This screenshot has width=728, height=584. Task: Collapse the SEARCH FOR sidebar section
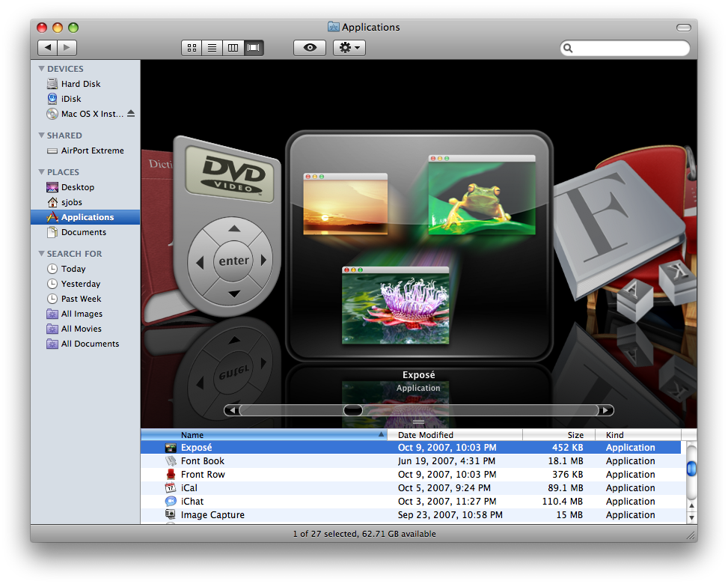42,254
